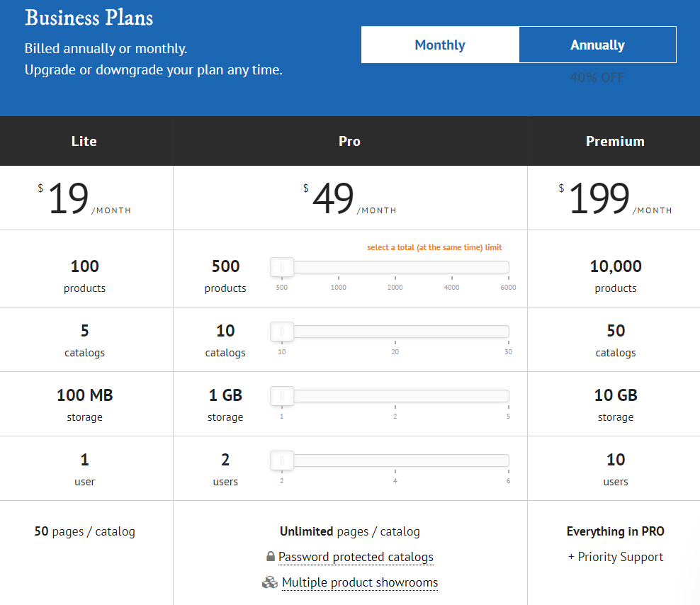The image size is (700, 605).
Task: Click the storage slider handle at 1
Action: point(281,395)
